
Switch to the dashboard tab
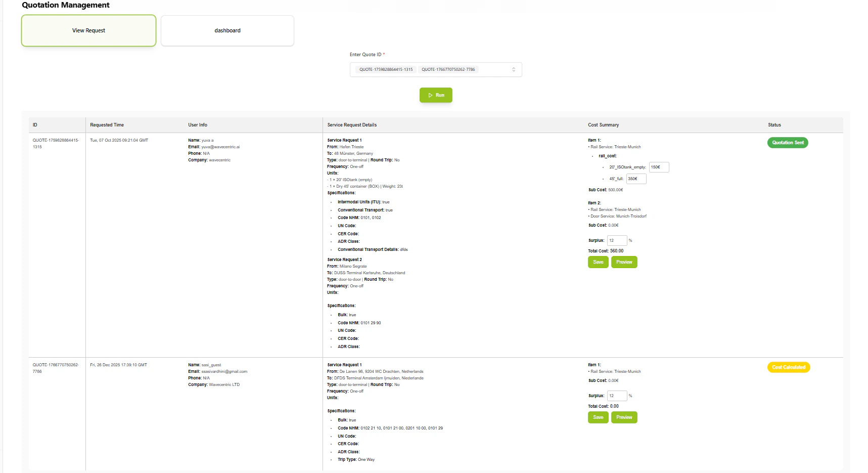tap(227, 30)
